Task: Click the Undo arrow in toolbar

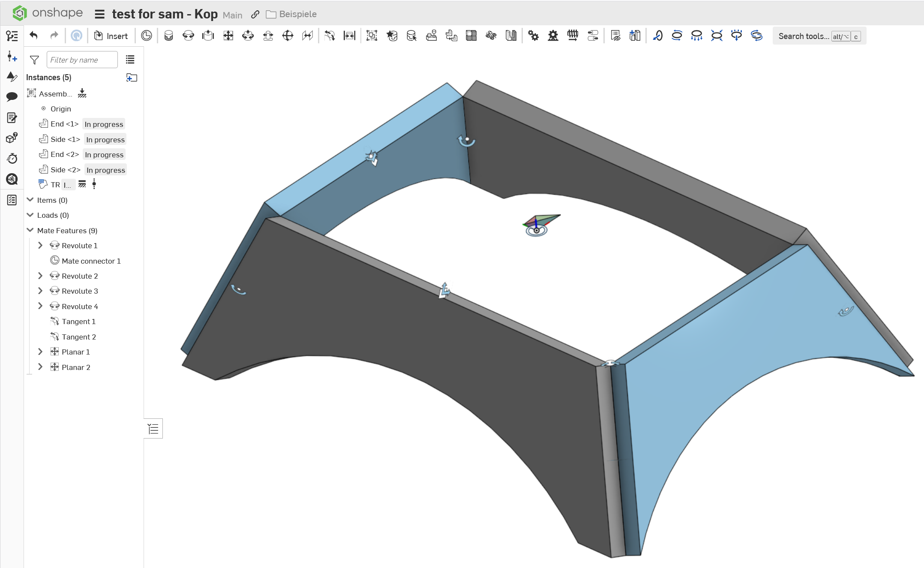Action: [33, 36]
